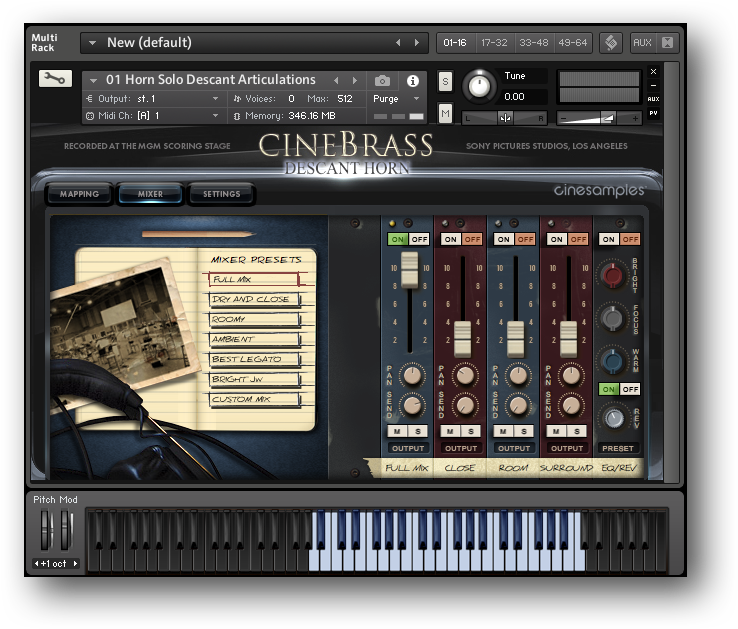This screenshot has height=629, width=738.
Task: Open the Midi Ch dropdown
Action: point(215,115)
